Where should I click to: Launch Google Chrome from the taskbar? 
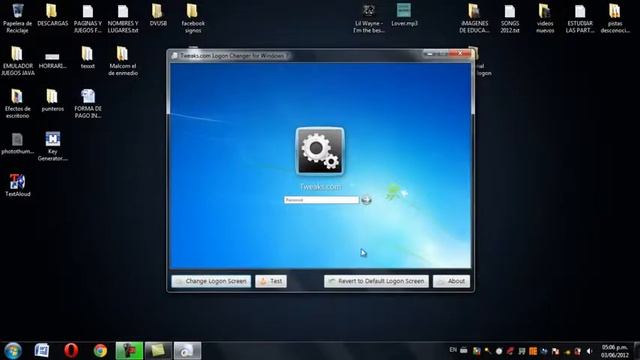click(100, 351)
